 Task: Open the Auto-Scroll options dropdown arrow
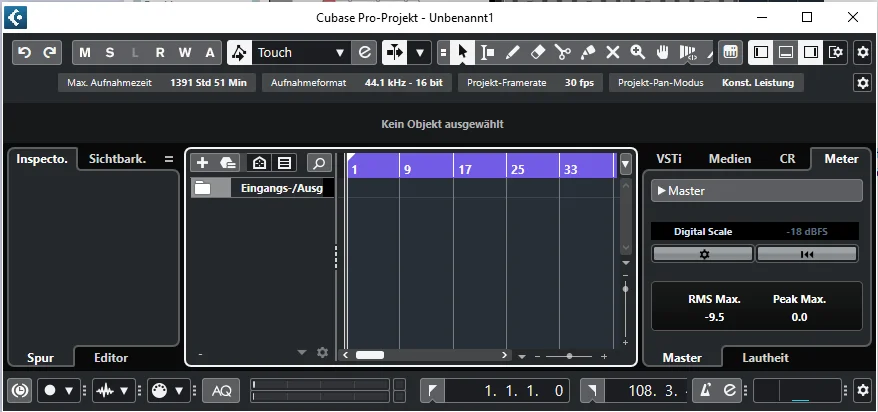click(x=420, y=53)
